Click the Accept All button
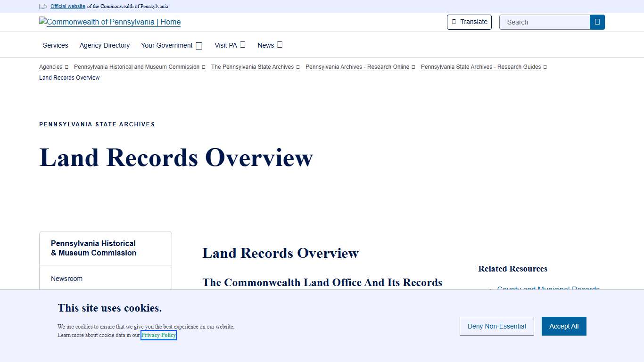The image size is (644, 362). click(x=564, y=326)
